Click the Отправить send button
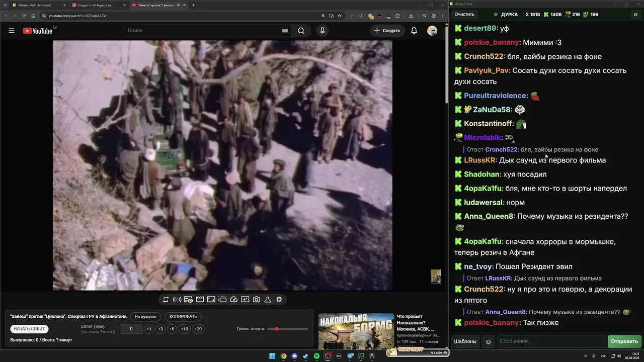The image size is (644, 362). [624, 341]
